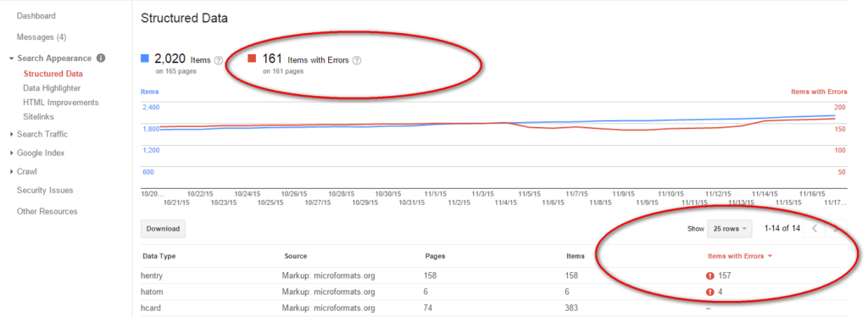The image size is (868, 317).
Task: Sort by Data Type column
Action: coord(159,256)
